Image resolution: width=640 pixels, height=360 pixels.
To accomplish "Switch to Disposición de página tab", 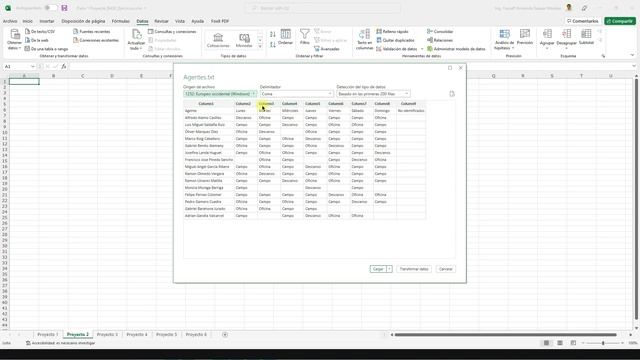I will 83,21.
